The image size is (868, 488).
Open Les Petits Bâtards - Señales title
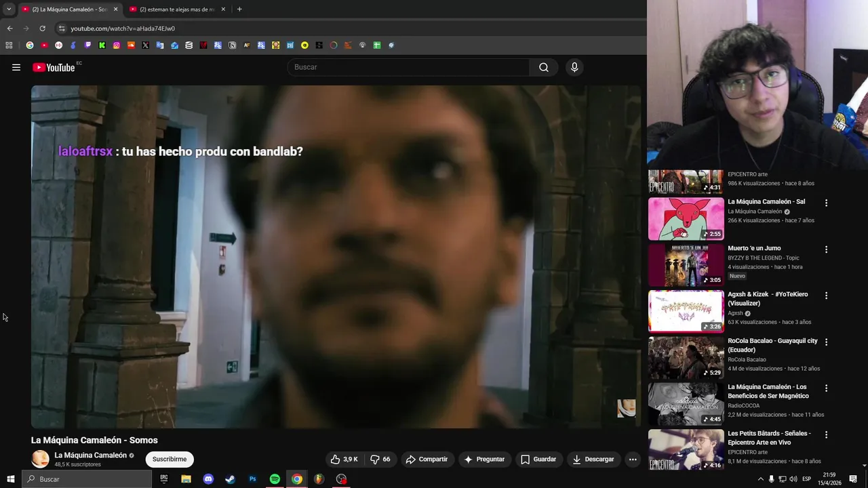click(x=769, y=437)
